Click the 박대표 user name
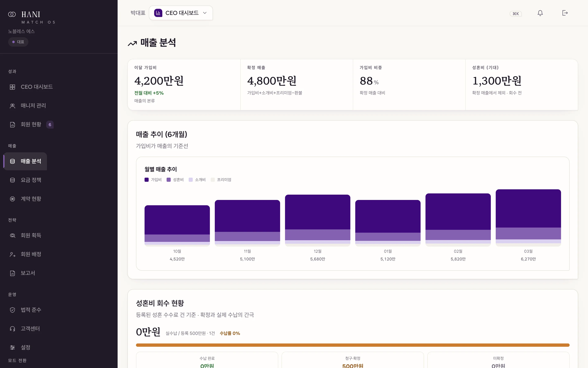The height and width of the screenshot is (368, 588). coord(138,13)
